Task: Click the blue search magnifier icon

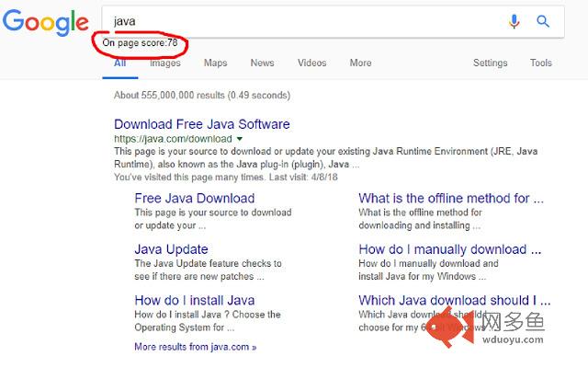Action: (543, 21)
